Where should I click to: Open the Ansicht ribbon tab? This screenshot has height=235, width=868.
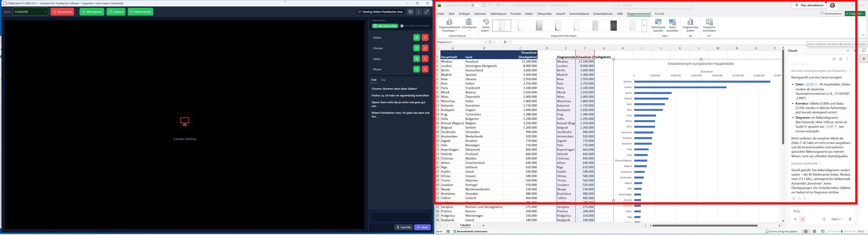(561, 14)
